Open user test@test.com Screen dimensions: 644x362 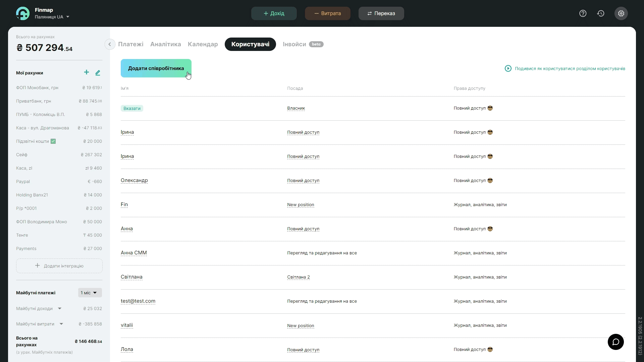[x=138, y=301]
